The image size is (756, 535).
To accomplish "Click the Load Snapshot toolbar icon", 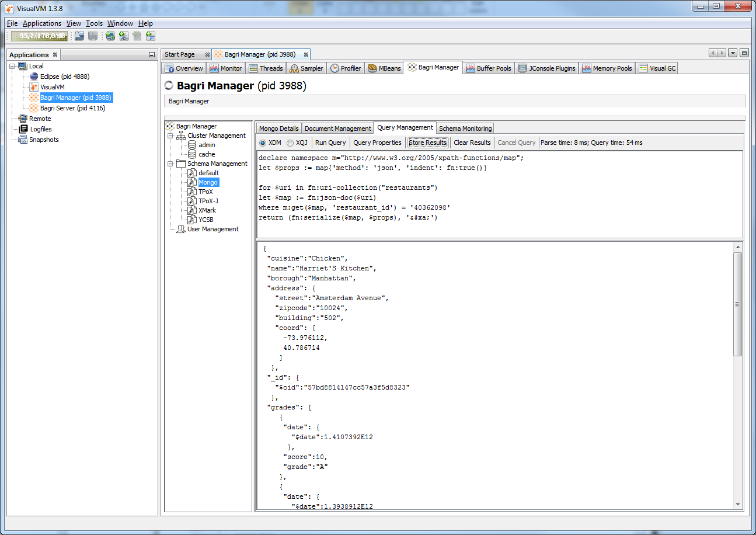I will coord(79,36).
